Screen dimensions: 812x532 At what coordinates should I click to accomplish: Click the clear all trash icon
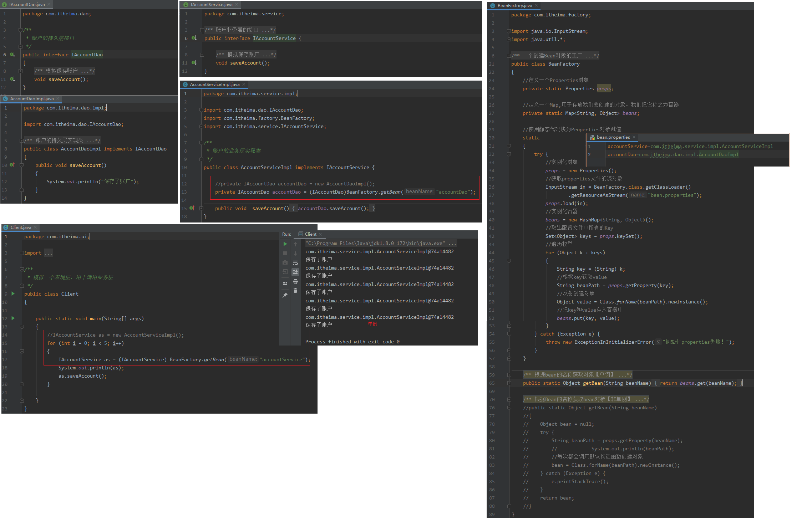[x=295, y=291]
